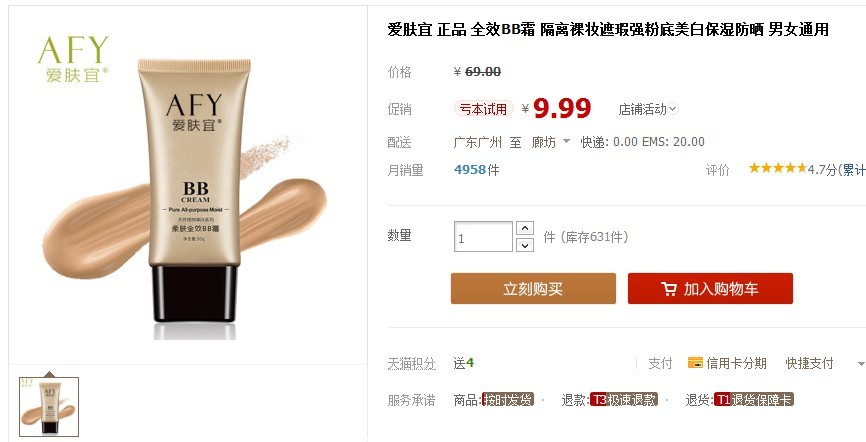This screenshot has height=442, width=866.
Task: Click the shopping cart icon on the red button
Action: (x=669, y=289)
